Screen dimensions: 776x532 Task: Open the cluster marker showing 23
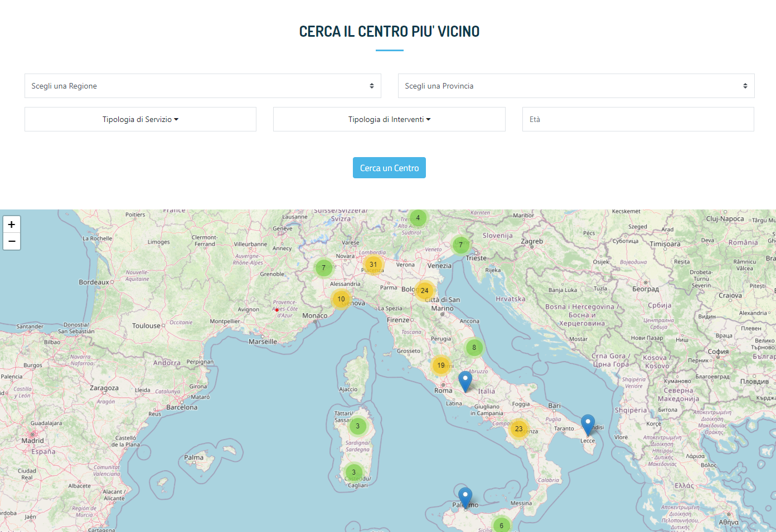(x=519, y=429)
